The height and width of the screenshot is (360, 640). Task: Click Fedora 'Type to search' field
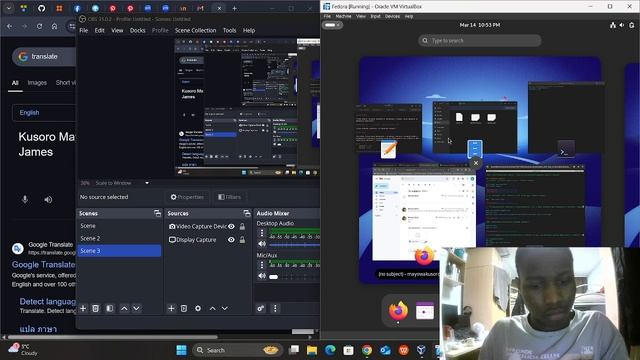pos(480,40)
